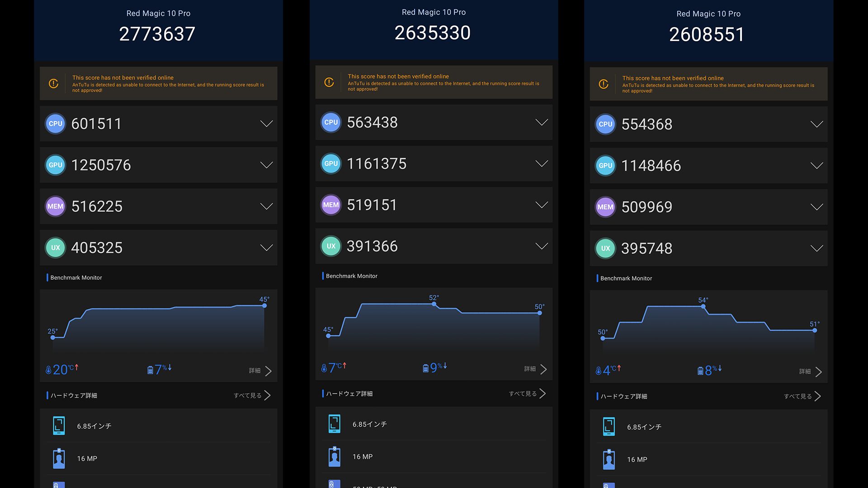Screen dimensions: 868x488
Task: Expand UX score 405325 details
Action: [x=267, y=248]
